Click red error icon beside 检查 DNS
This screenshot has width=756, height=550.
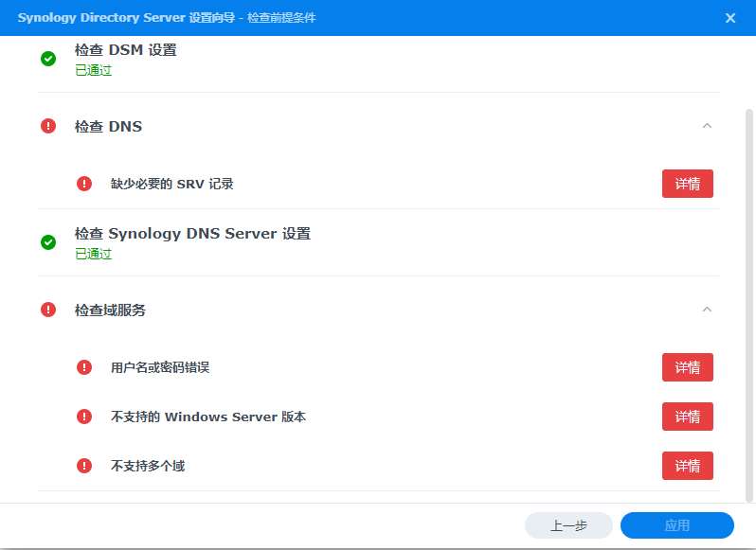click(48, 126)
